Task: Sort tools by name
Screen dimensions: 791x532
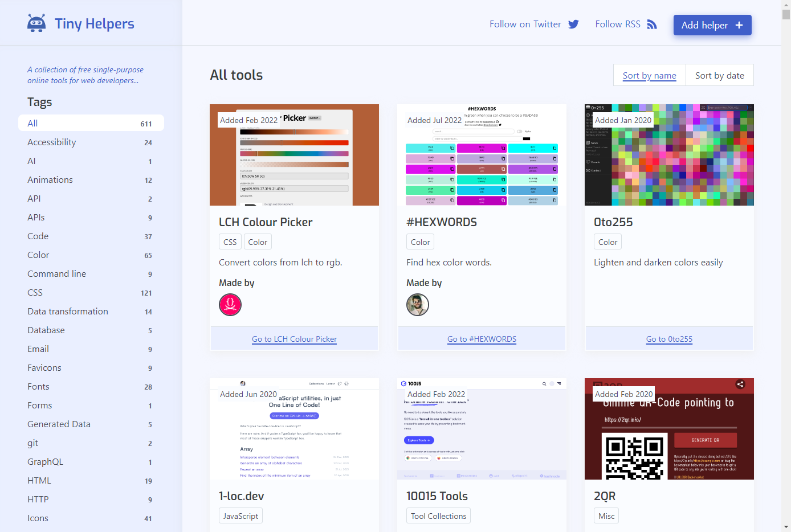Action: pos(650,75)
